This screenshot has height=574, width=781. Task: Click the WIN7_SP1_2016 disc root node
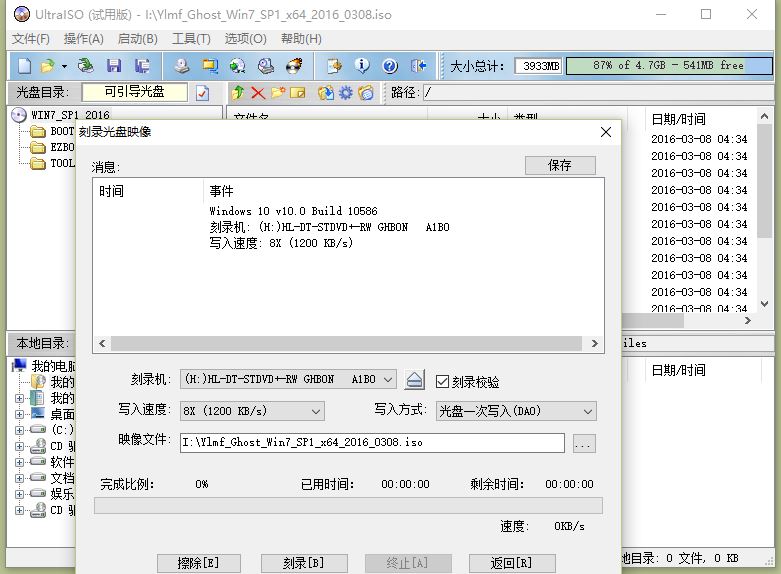click(x=70, y=115)
